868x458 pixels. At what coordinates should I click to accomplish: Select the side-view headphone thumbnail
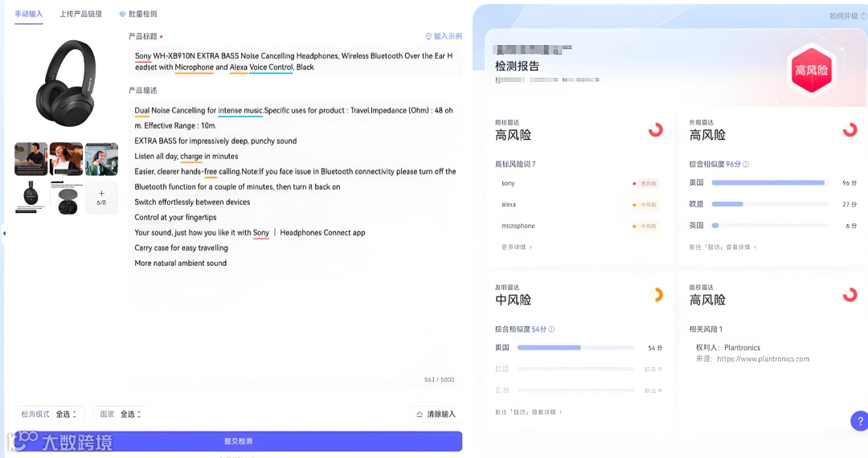(31, 198)
